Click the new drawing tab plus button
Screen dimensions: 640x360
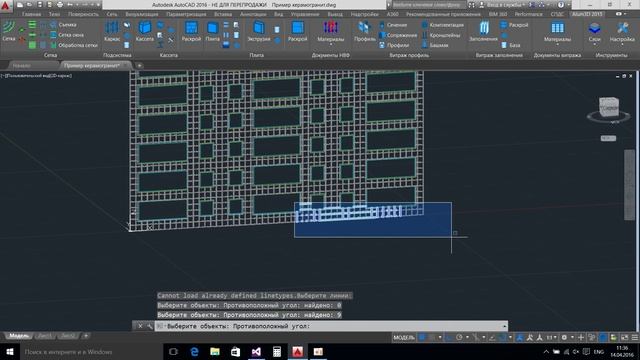click(x=140, y=65)
